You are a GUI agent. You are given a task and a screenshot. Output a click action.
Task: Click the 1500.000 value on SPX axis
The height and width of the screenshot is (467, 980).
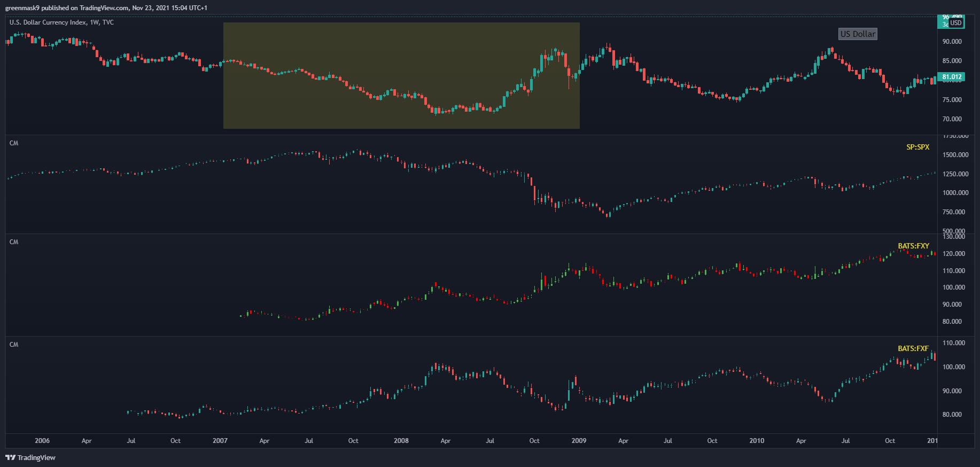pos(956,155)
